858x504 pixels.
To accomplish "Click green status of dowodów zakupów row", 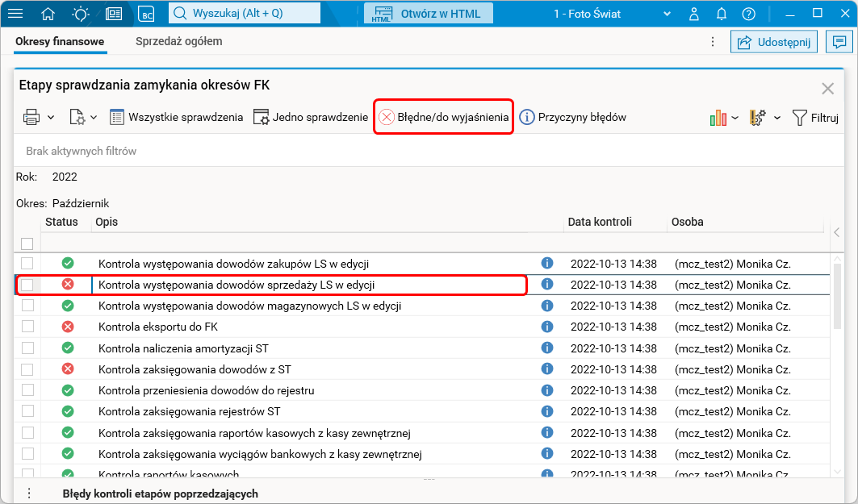I will coord(68,264).
